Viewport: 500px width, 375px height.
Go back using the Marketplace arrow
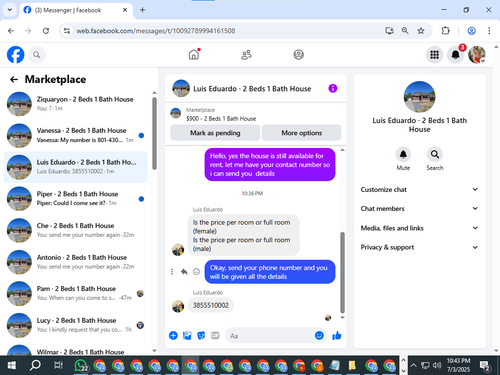click(14, 79)
